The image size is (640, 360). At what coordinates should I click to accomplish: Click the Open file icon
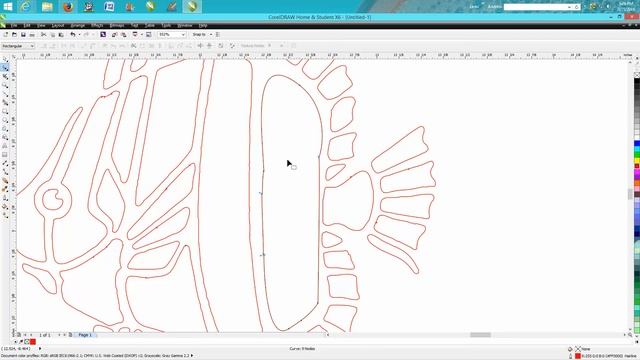click(x=14, y=35)
